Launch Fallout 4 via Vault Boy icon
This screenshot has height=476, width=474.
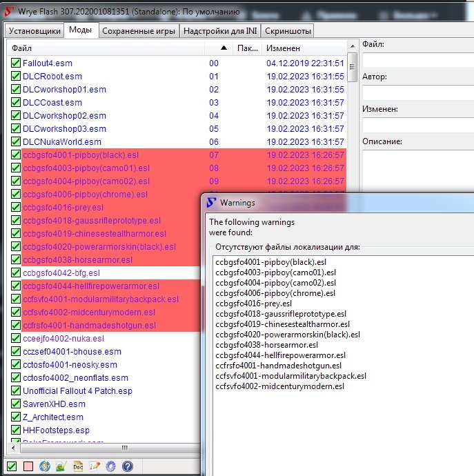tap(45, 466)
